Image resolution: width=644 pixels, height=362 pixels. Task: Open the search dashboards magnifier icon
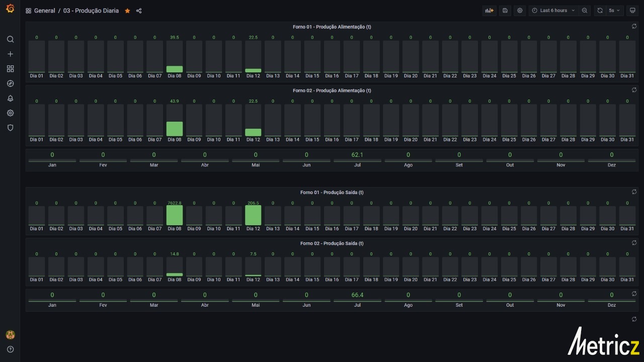(10, 39)
